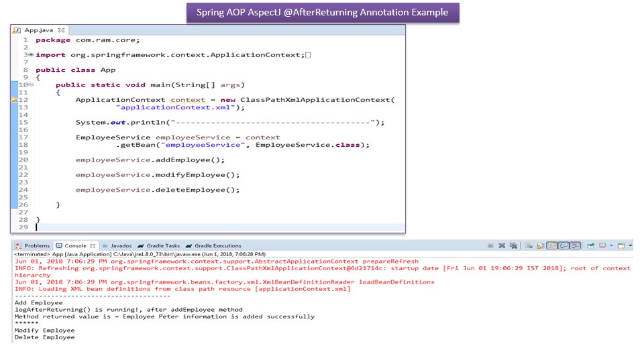Screen dimensions: 644x354
Task: Click the System.out.println line
Action: point(230,123)
